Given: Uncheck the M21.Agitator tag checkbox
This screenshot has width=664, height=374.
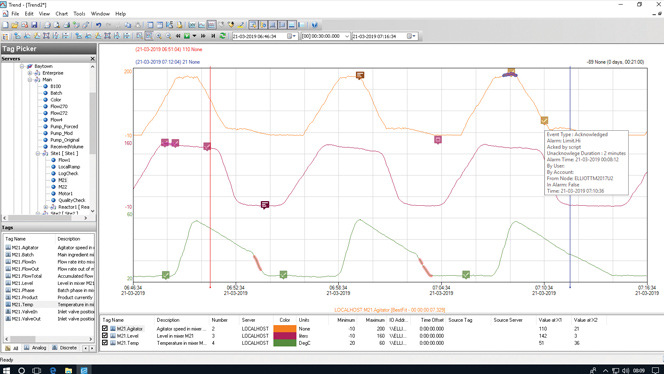Looking at the screenshot, I should click(x=105, y=328).
